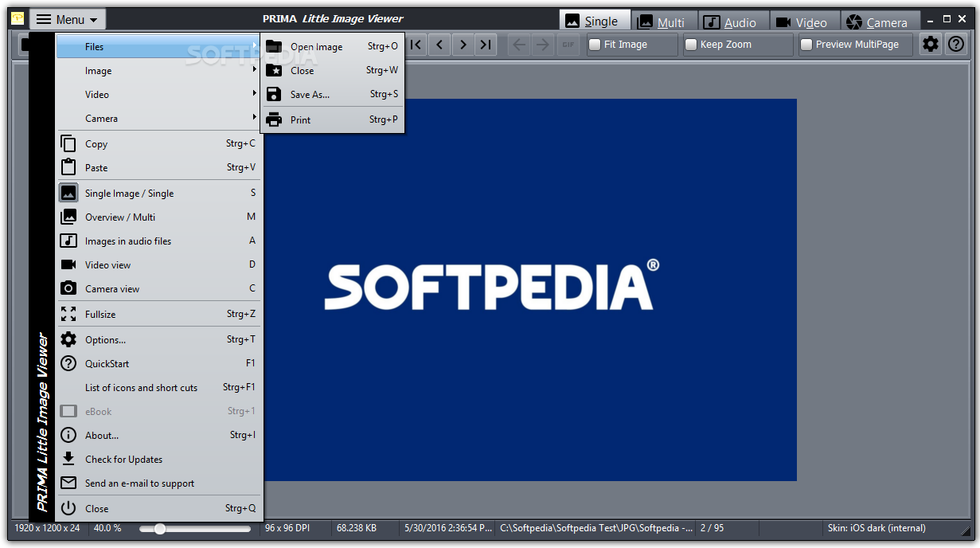Open help via toolbar question mark icon

click(956, 45)
